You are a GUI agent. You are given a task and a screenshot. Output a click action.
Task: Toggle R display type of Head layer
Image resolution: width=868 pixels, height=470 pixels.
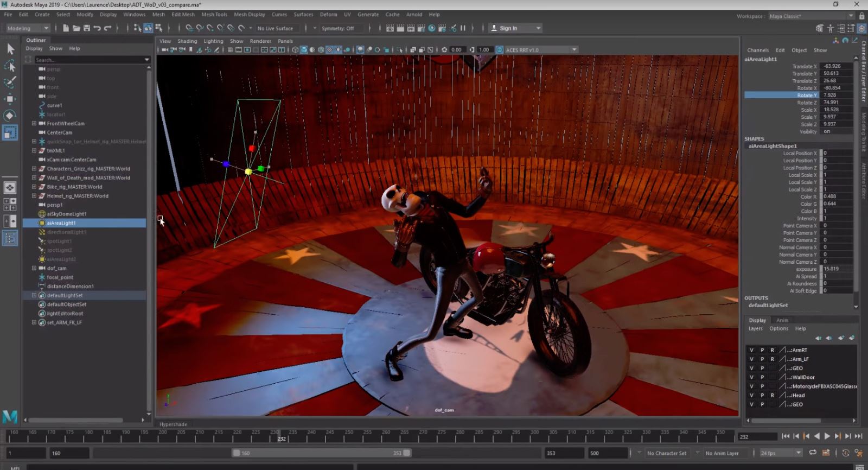click(x=772, y=396)
